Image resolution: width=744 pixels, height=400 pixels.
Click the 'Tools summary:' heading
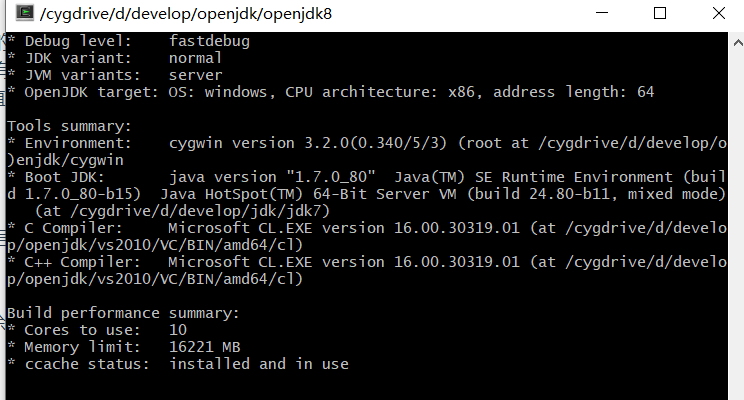tap(68, 126)
